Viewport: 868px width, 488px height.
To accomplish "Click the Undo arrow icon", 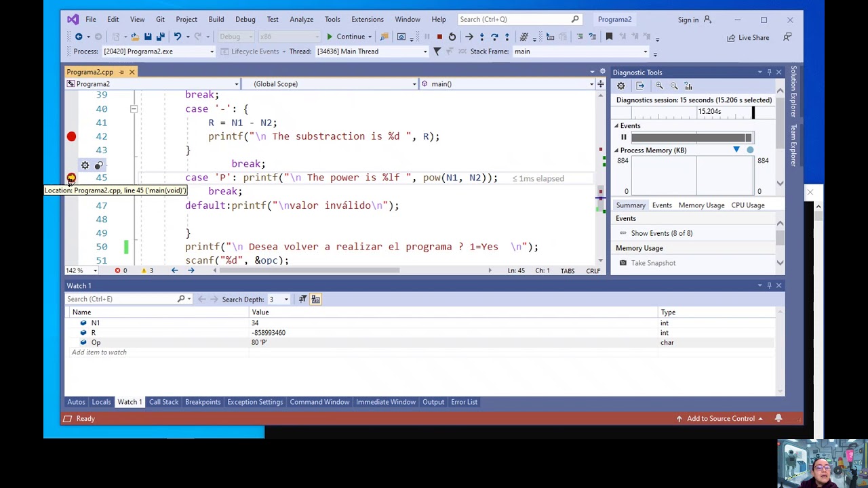I will point(177,37).
